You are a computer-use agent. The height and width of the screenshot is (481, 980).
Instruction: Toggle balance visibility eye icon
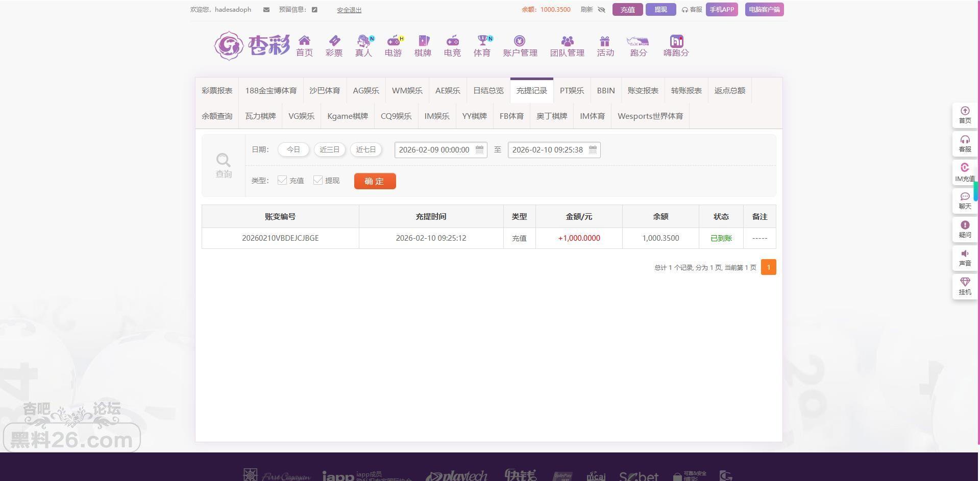[601, 10]
